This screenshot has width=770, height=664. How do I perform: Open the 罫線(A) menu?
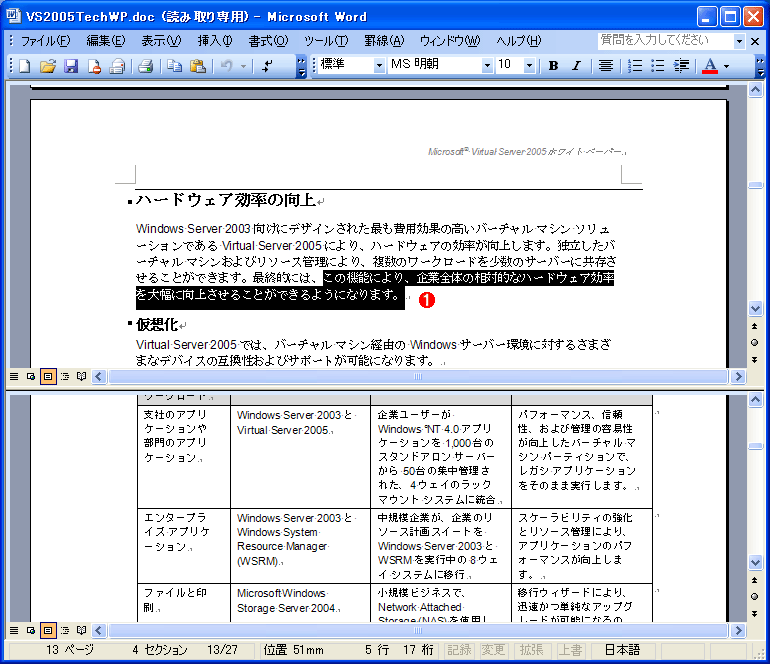pyautogui.click(x=384, y=41)
